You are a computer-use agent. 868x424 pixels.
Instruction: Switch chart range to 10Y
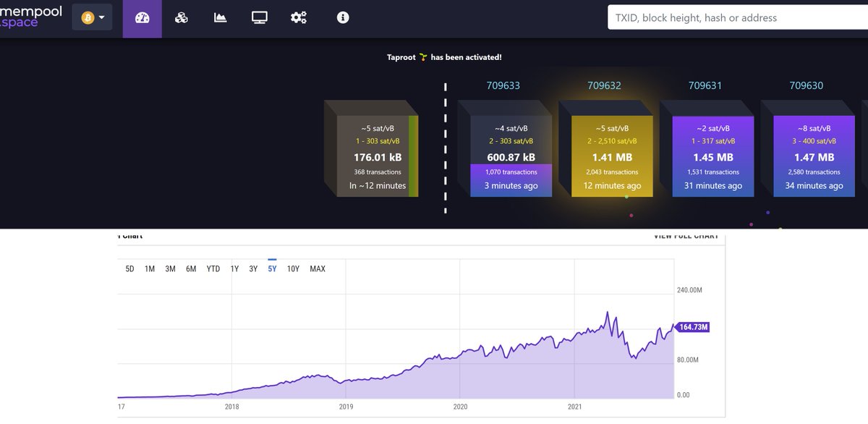293,268
